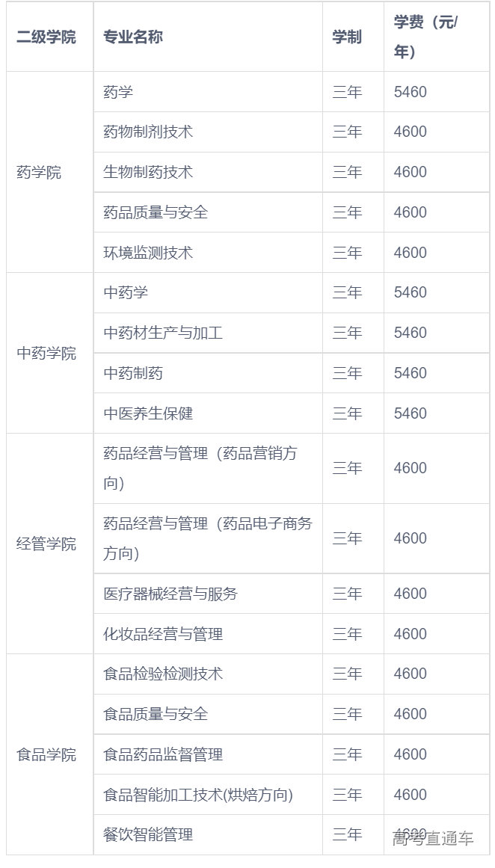Select the 中药学院 college cell
The image size is (495, 868).
coord(46,353)
